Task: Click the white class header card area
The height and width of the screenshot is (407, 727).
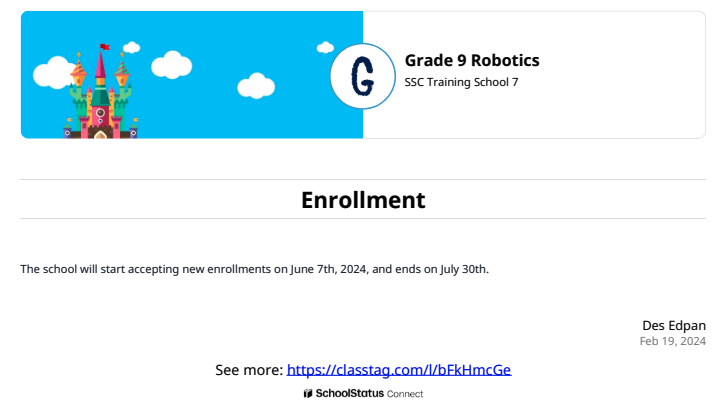Action: (534, 75)
